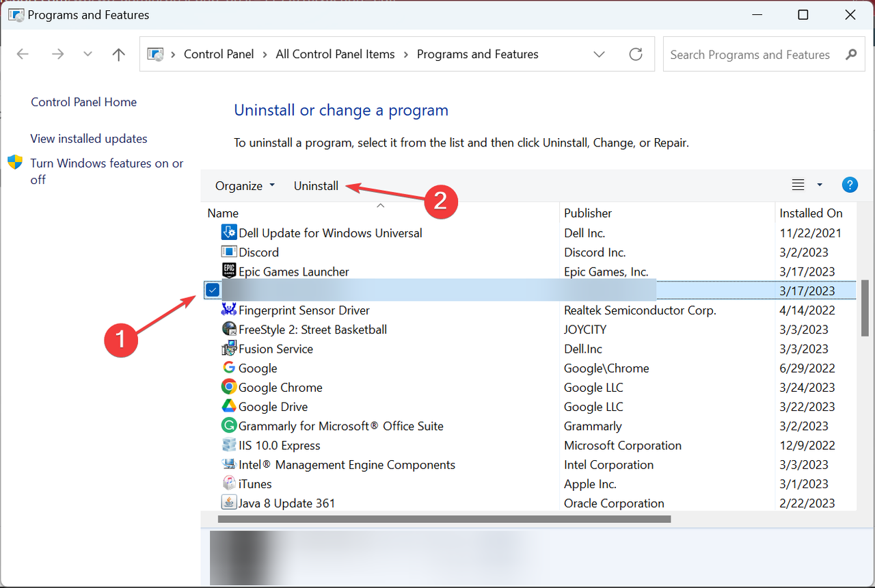
Task: Click the change view icon in the toolbar
Action: click(798, 185)
